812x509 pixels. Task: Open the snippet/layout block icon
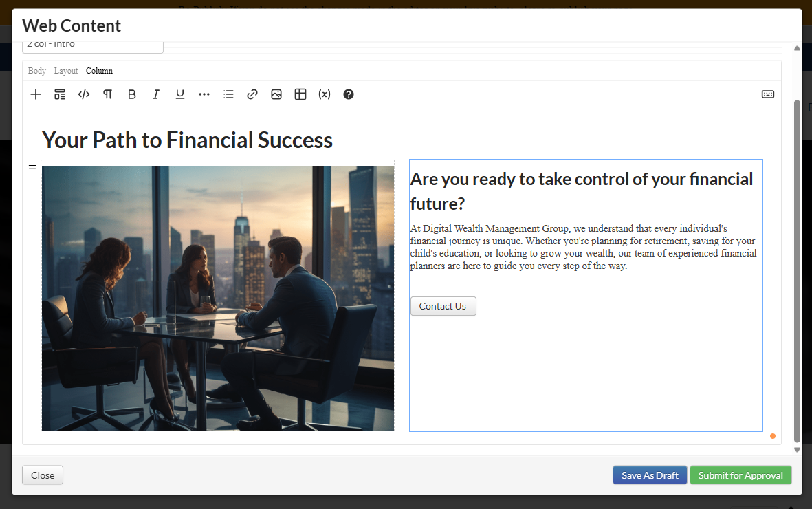tap(60, 94)
